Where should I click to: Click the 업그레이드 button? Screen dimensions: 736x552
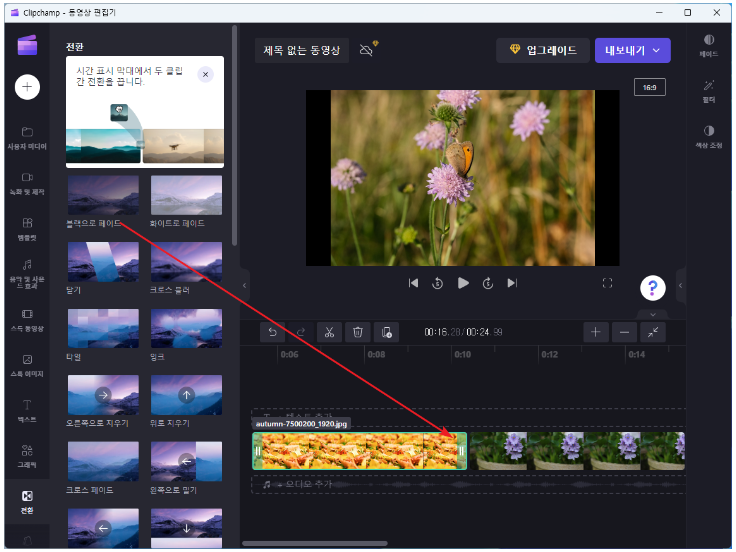click(x=543, y=50)
